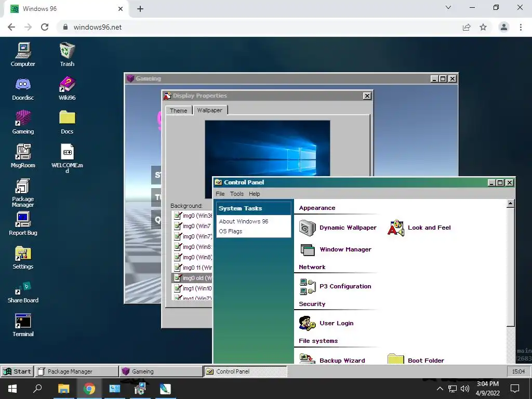532x399 pixels.
Task: Open the WELCOME.md file icon
Action: pos(67,158)
